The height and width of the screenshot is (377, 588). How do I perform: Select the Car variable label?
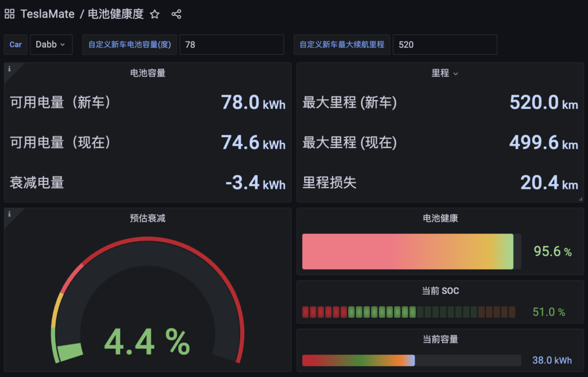[15, 44]
